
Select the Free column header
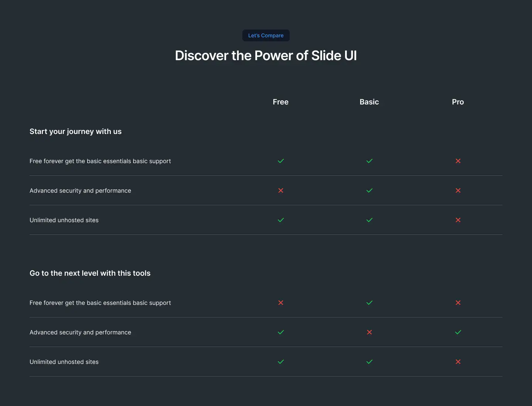[x=281, y=102]
